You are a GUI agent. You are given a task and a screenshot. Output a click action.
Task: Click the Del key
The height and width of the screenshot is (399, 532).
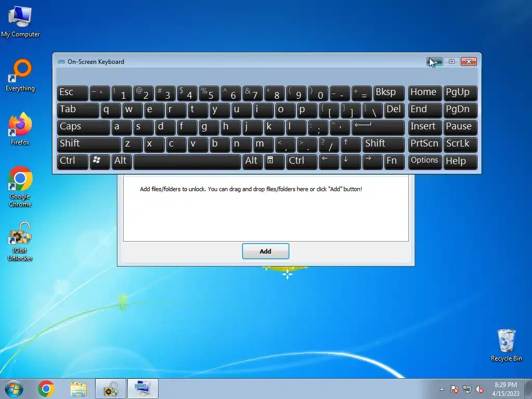[394, 110]
